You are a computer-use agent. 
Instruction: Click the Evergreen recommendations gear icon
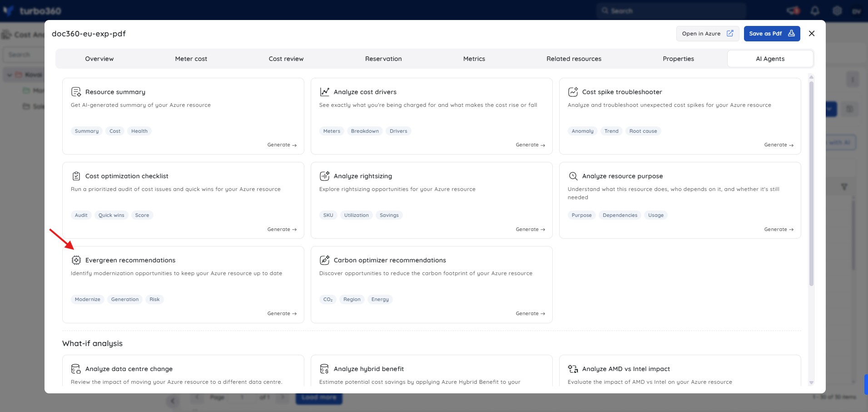coord(76,260)
